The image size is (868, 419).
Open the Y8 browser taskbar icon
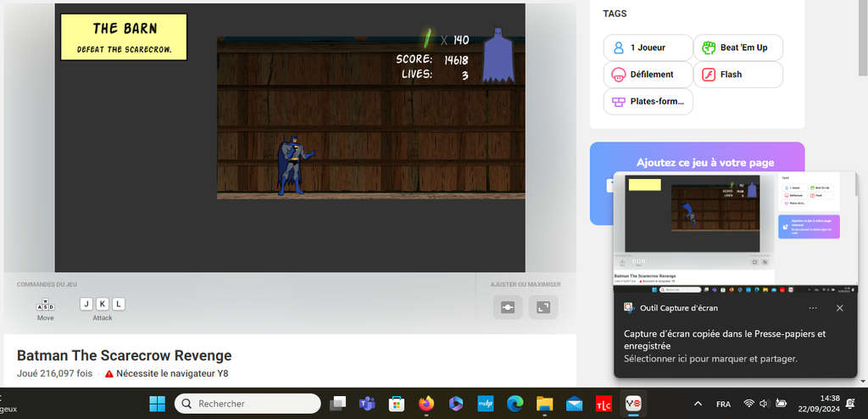point(632,404)
